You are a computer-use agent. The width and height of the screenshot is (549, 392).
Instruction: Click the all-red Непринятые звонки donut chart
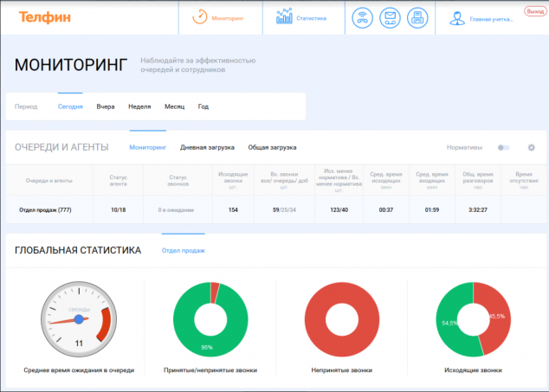(x=342, y=319)
